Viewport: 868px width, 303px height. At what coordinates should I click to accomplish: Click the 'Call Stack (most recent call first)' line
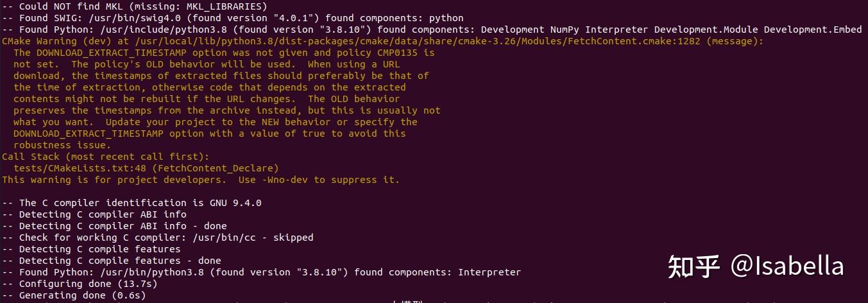(106, 157)
